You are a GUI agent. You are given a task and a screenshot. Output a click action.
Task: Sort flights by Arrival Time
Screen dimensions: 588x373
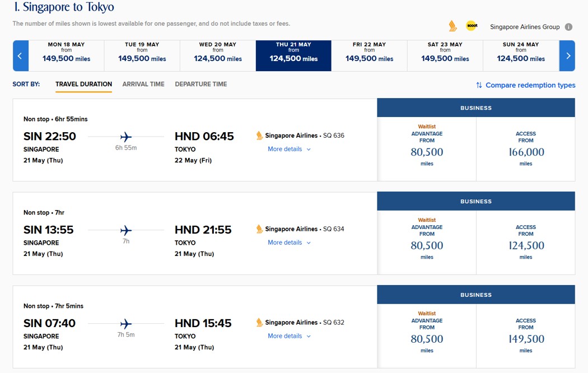(x=143, y=84)
